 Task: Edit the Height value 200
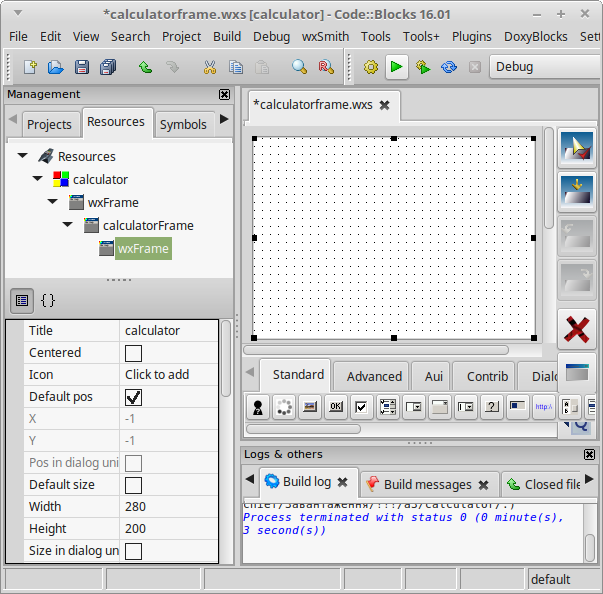pos(168,529)
